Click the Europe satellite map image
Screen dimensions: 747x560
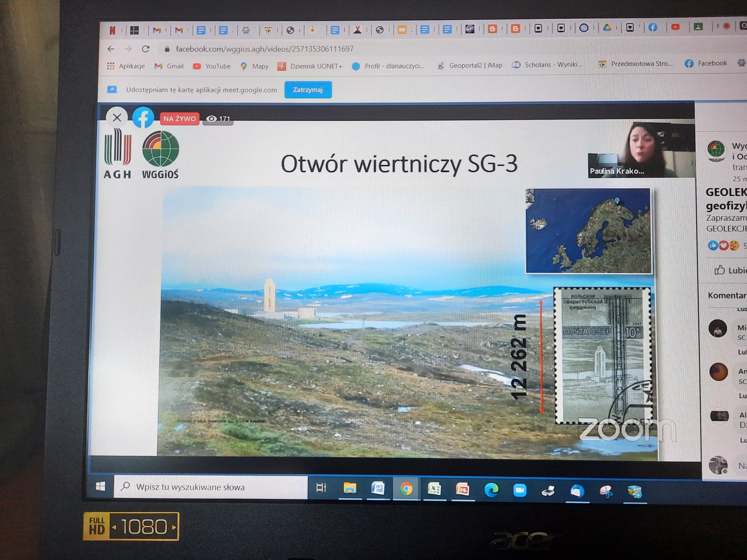(x=589, y=231)
